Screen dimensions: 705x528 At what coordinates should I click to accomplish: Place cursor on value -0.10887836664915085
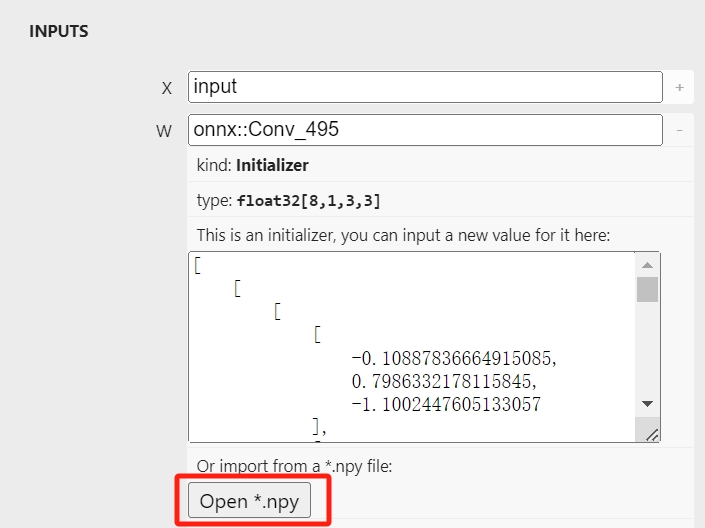[x=453, y=358]
